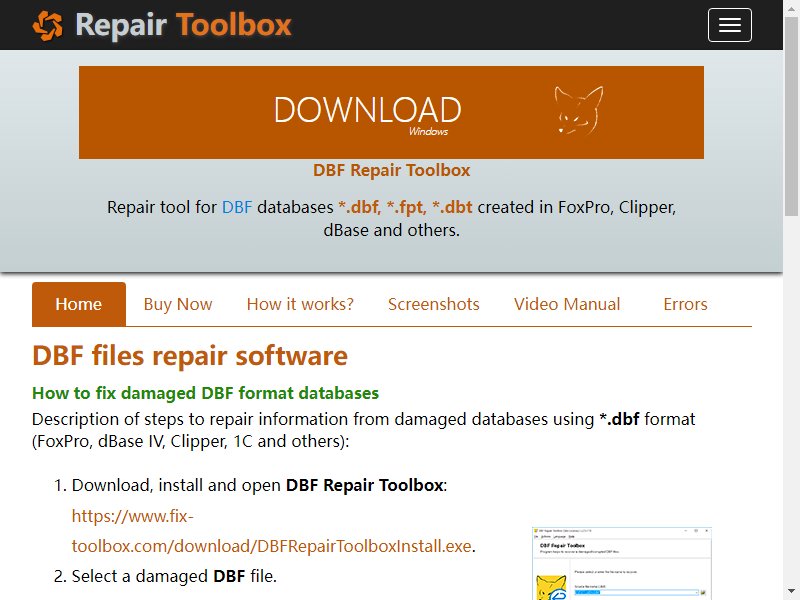This screenshot has height=600, width=800.
Task: Click the Repair Toolbox orange swirl logo icon
Action: point(48,26)
